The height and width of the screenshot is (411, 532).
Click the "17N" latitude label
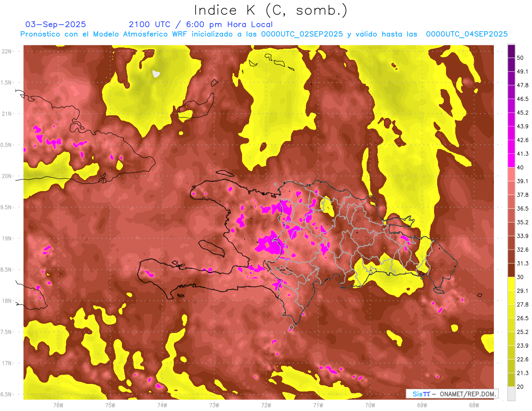(x=8, y=363)
